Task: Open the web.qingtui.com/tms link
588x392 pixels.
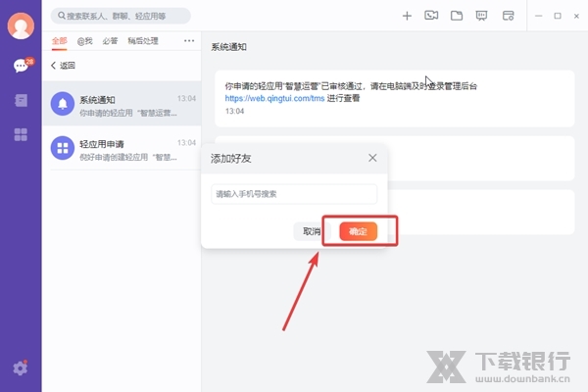Action: click(274, 98)
